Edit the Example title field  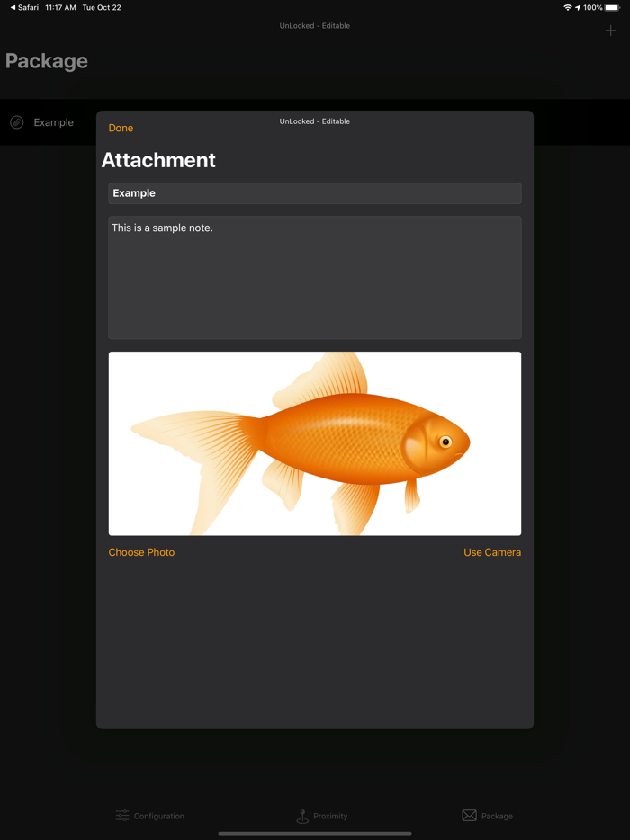point(315,193)
